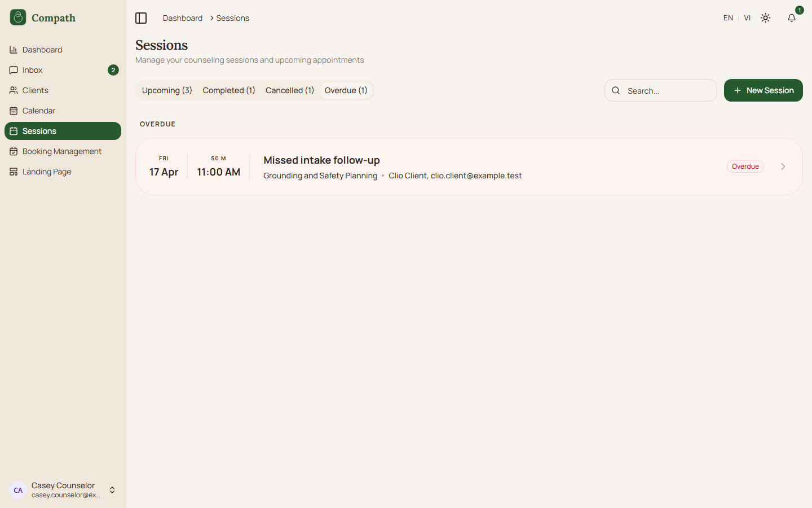This screenshot has width=812, height=508.
Task: Open Dashboard from the sidebar
Action: click(x=42, y=50)
